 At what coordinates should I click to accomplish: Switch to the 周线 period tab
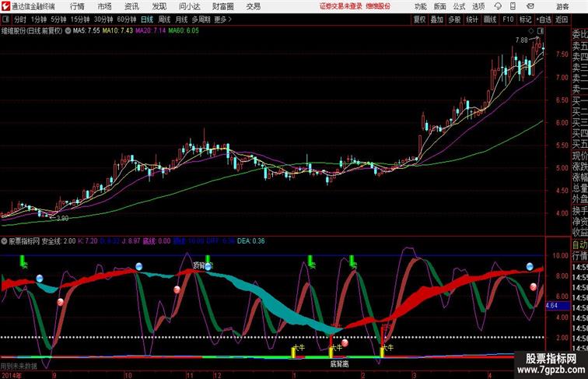tap(164, 19)
